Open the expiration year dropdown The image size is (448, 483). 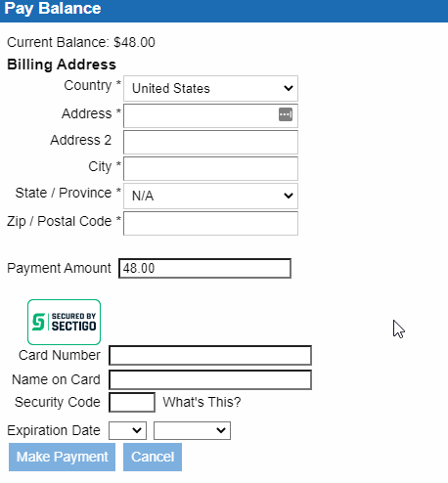point(192,430)
